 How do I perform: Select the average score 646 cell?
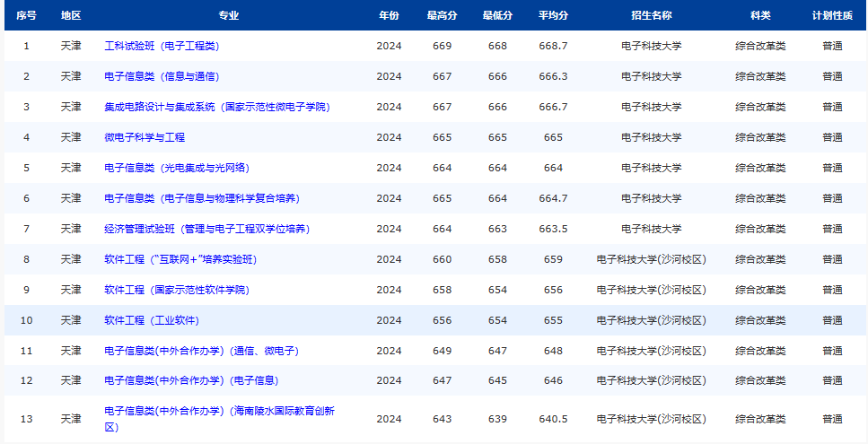(x=553, y=380)
